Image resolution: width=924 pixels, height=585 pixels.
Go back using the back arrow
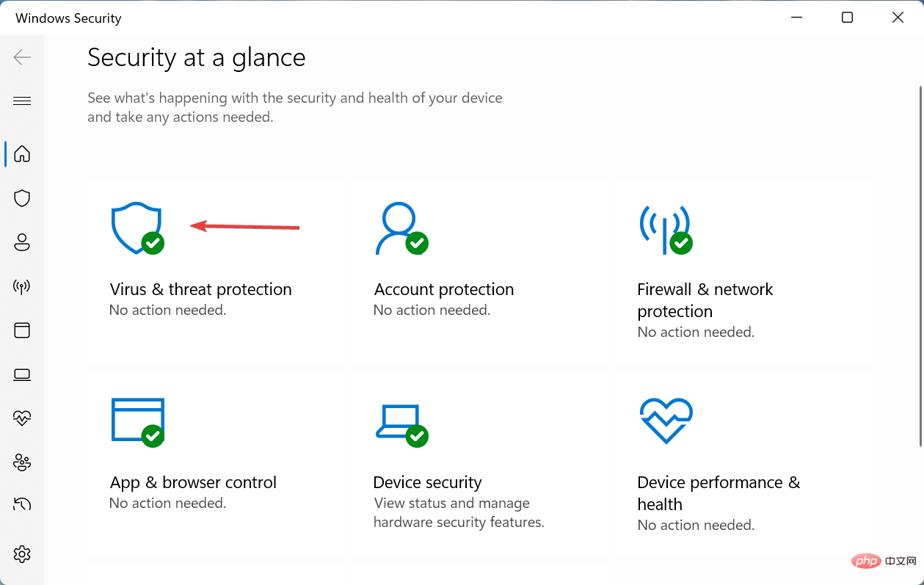tap(22, 57)
